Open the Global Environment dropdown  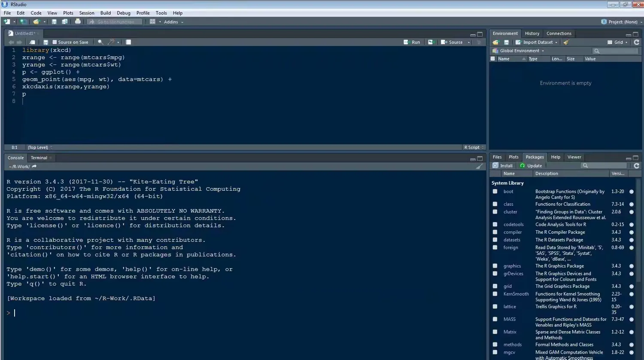pos(518,51)
